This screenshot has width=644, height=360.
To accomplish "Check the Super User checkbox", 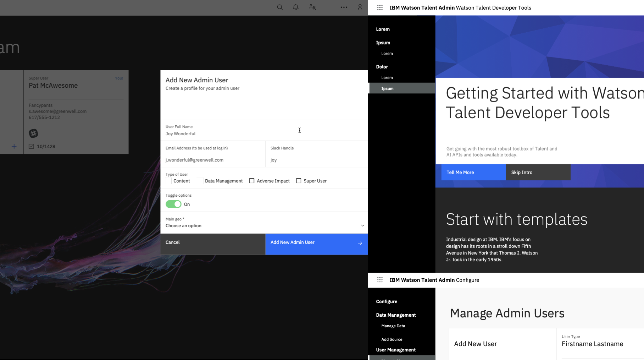I will pos(299,181).
